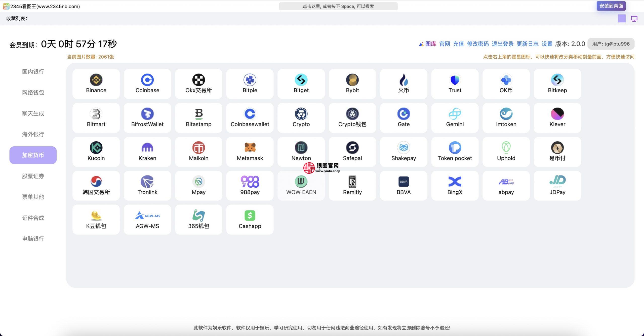The image size is (644, 336).
Task: Select the 加密货币 category tab
Action: tap(33, 155)
